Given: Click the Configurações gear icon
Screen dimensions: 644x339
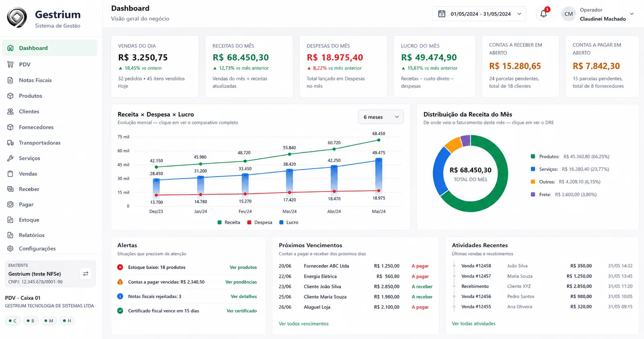Looking at the screenshot, I should tap(10, 249).
